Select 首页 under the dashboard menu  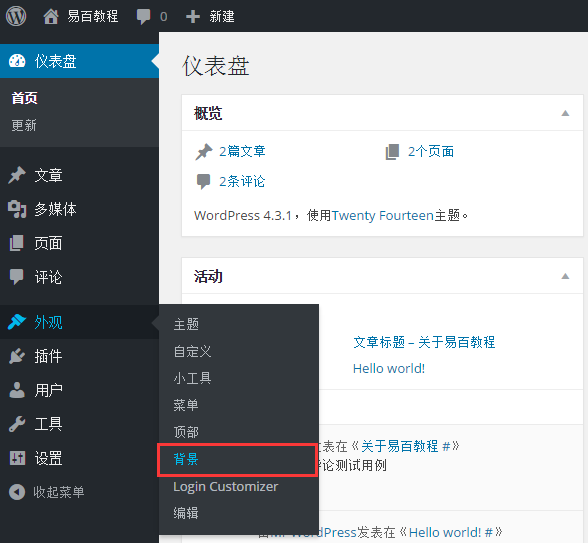tap(25, 98)
